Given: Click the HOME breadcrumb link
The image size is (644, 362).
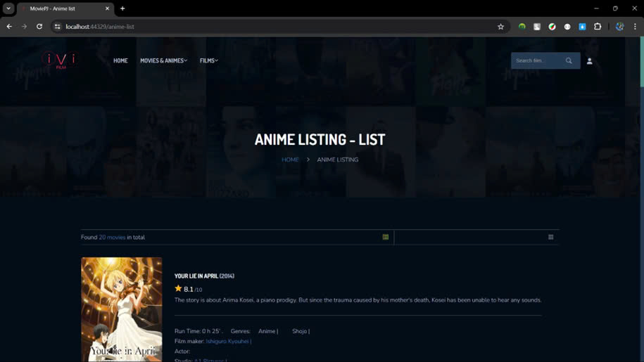Looking at the screenshot, I should [290, 160].
